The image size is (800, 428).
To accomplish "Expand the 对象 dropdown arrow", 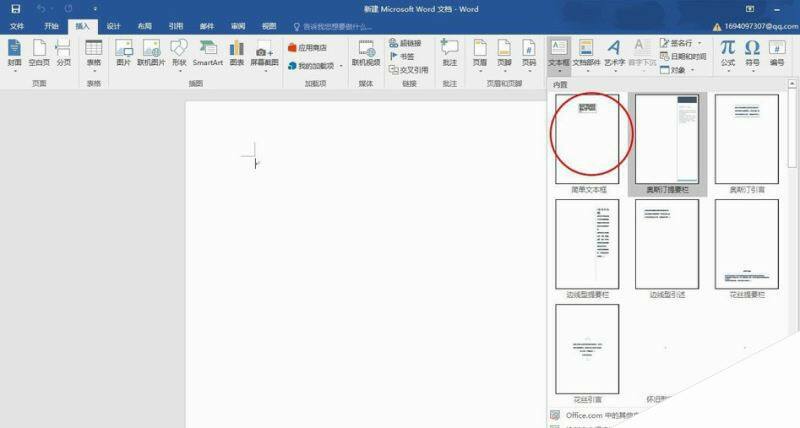I will [692, 70].
